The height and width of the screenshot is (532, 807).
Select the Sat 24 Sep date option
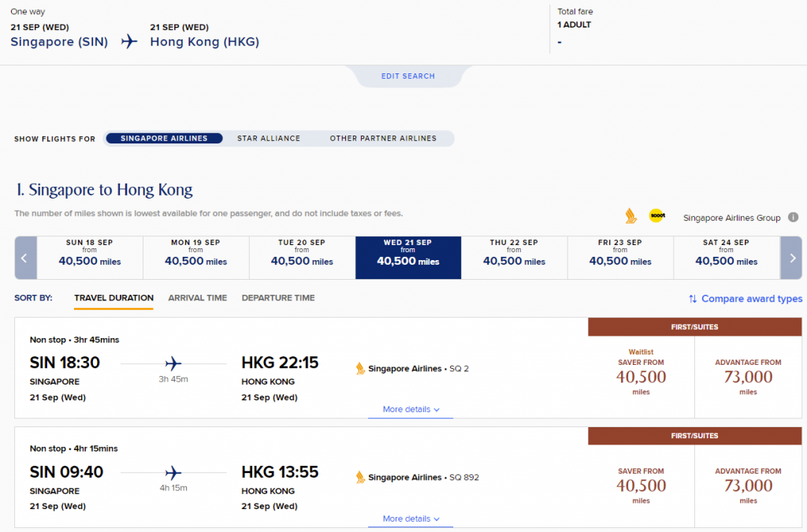(x=726, y=257)
